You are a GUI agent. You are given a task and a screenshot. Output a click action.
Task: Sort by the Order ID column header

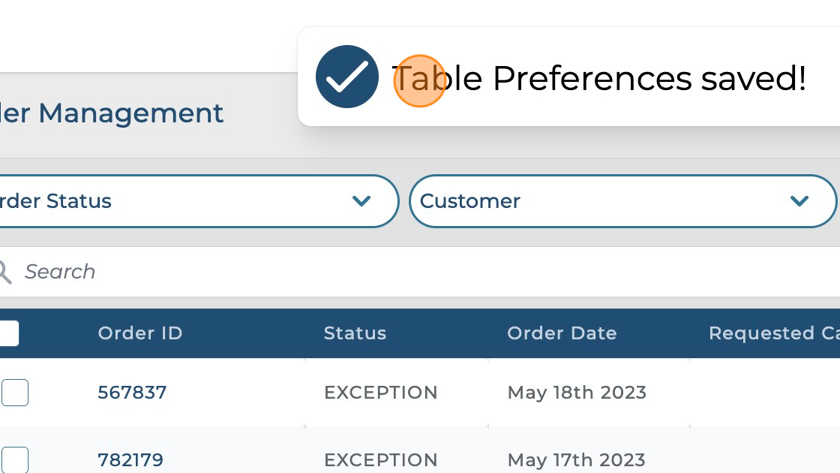click(x=140, y=333)
